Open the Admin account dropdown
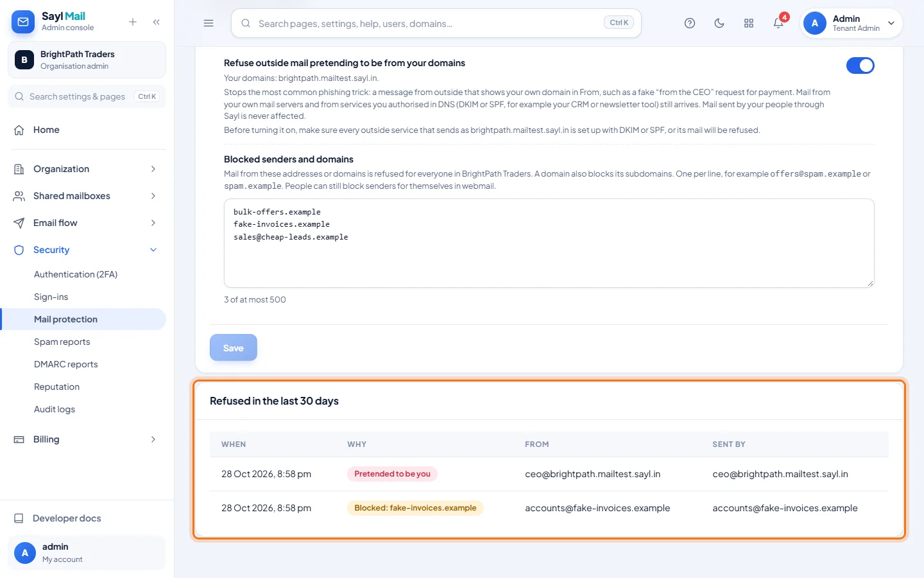Viewport: 924px width, 578px height. pyautogui.click(x=851, y=23)
